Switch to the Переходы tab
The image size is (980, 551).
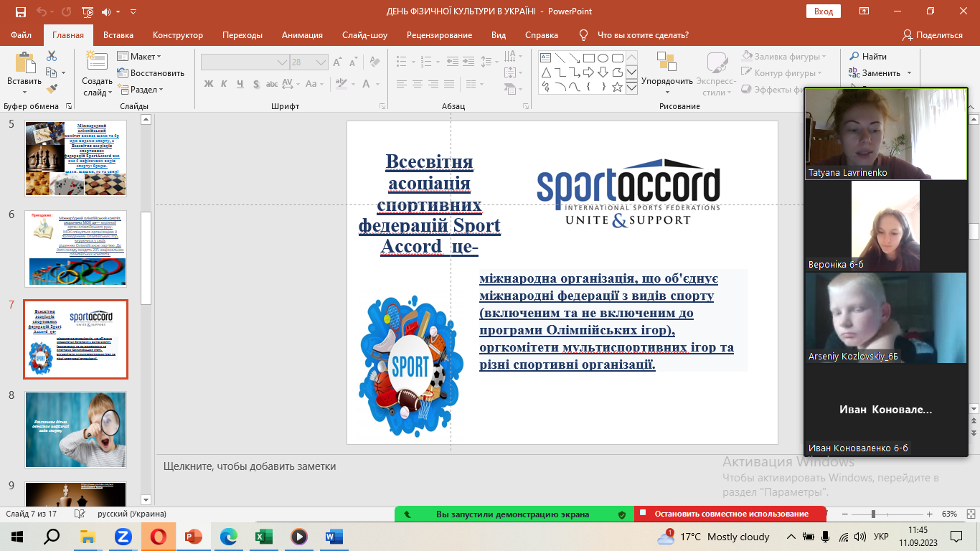242,34
